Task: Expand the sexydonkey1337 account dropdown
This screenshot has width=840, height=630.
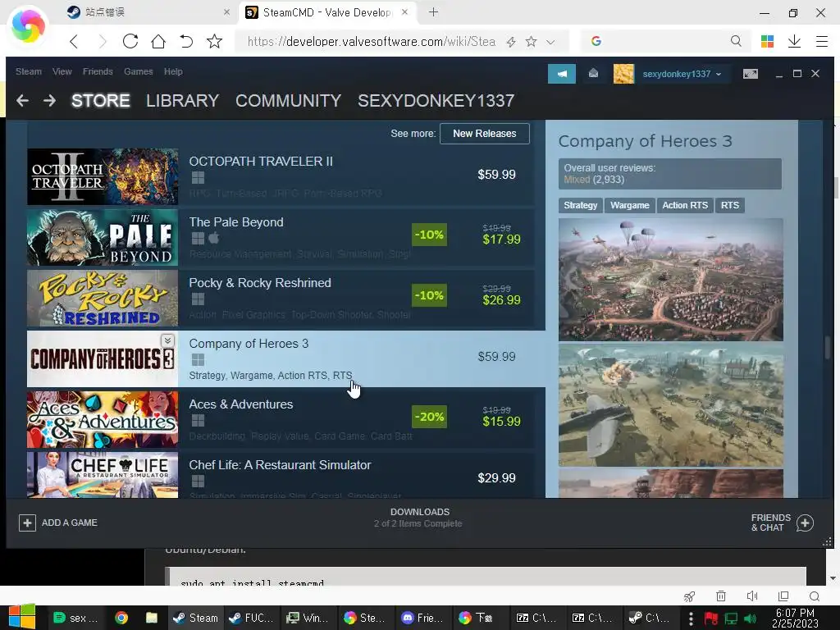Action: coord(719,75)
